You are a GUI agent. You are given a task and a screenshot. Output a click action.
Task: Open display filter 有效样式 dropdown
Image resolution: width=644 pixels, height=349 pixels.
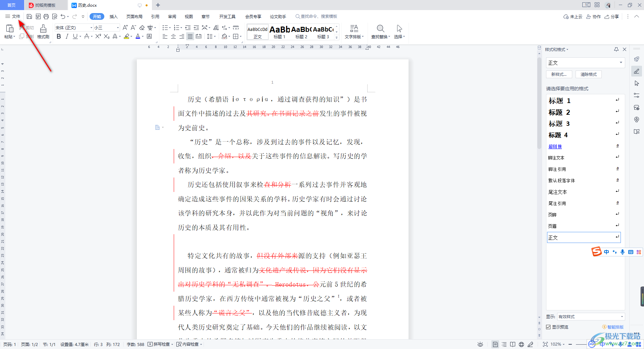click(591, 317)
